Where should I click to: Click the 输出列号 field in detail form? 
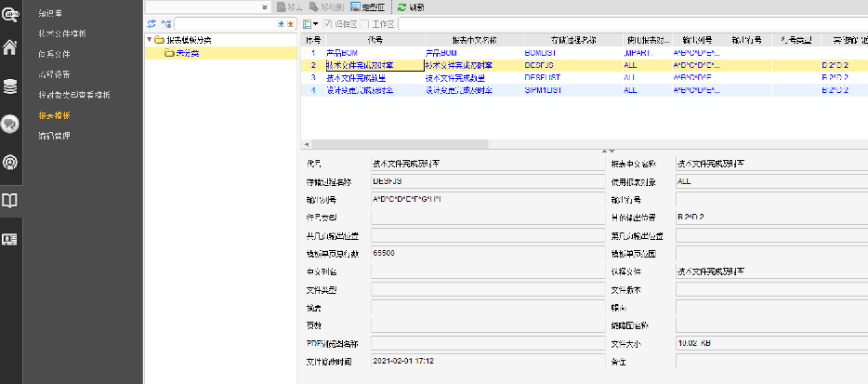point(488,200)
